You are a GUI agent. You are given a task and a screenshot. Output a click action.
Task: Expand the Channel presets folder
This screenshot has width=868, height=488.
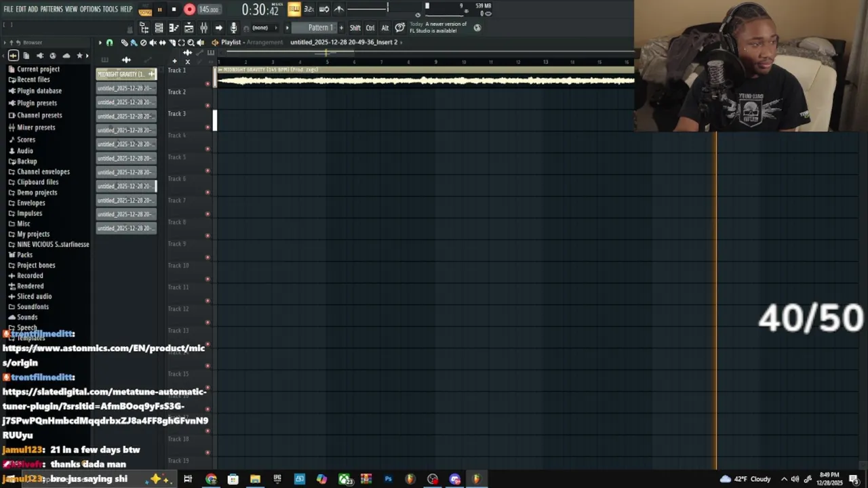[x=35, y=115]
